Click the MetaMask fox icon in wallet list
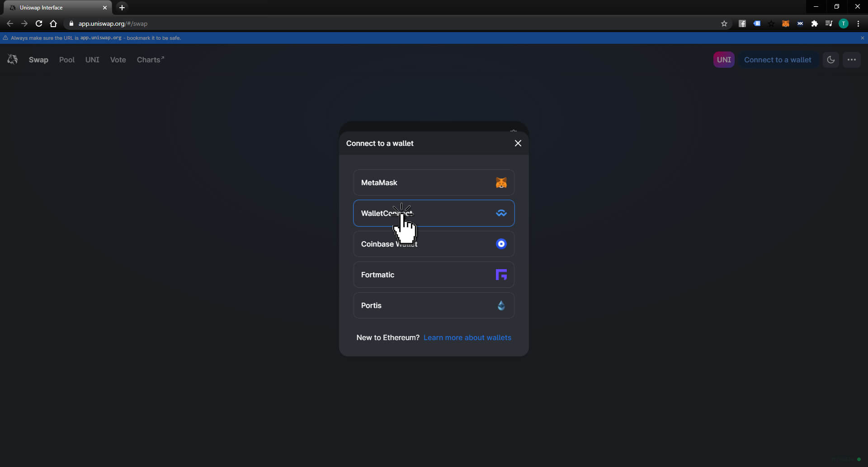Image resolution: width=868 pixels, height=467 pixels. (x=501, y=182)
